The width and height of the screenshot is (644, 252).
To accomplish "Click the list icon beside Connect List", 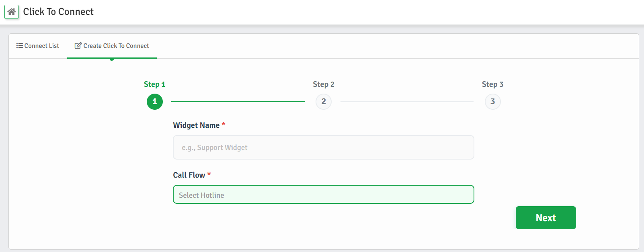I will 19,45.
